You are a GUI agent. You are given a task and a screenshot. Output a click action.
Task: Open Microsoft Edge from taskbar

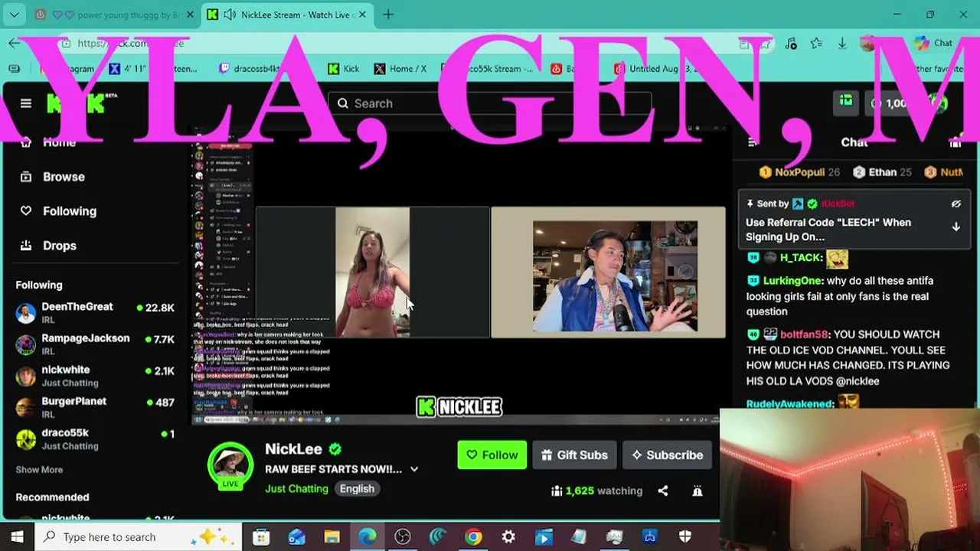click(x=367, y=537)
